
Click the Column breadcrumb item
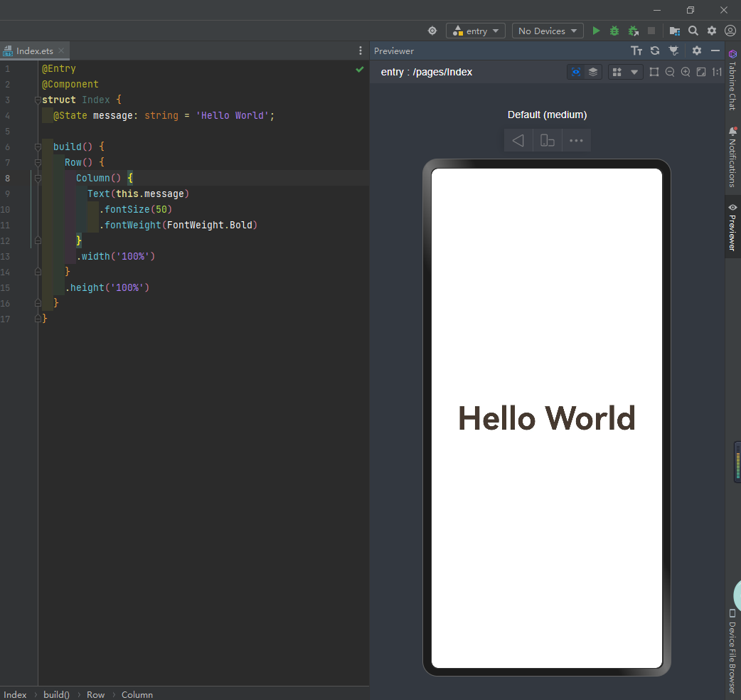point(137,694)
